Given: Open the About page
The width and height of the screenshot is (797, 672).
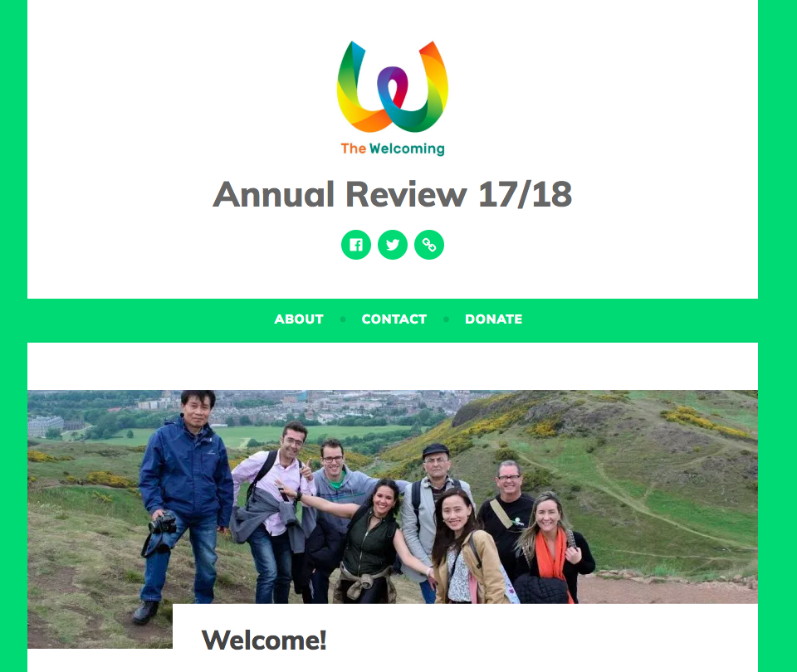Looking at the screenshot, I should click(x=299, y=319).
